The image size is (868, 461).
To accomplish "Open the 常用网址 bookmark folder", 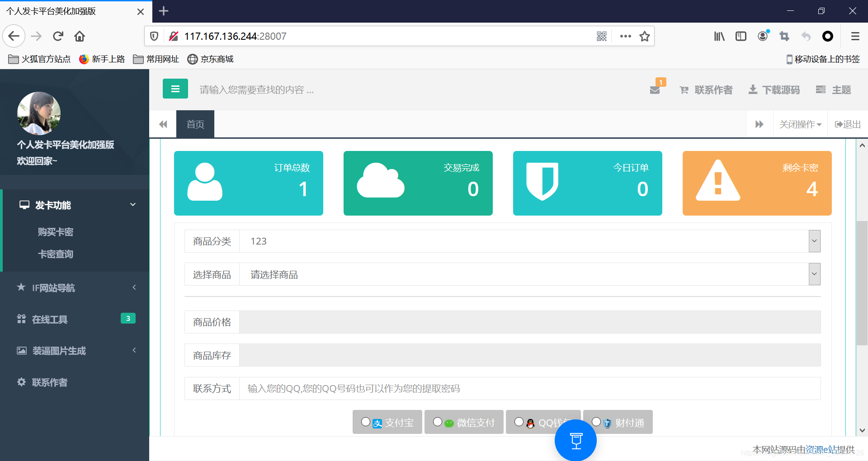I will pyautogui.click(x=156, y=59).
